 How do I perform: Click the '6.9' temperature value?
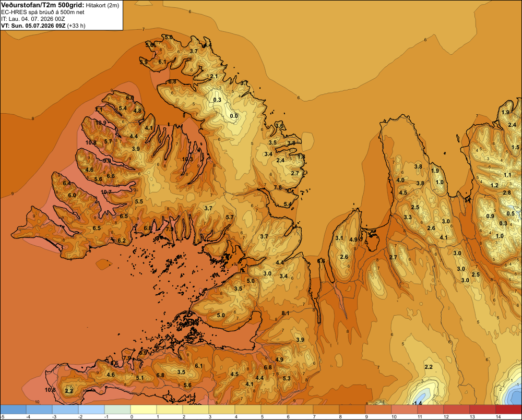(143, 353)
